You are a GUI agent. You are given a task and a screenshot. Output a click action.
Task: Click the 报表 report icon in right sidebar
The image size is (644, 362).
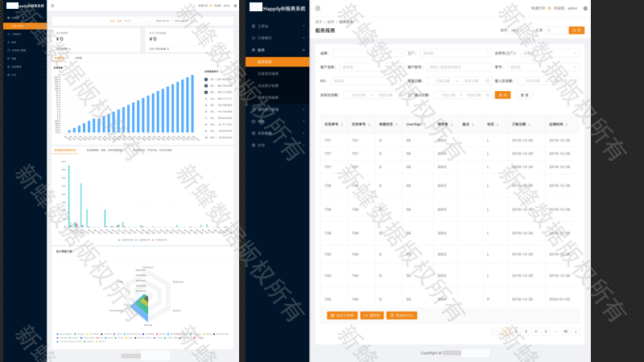pos(254,49)
